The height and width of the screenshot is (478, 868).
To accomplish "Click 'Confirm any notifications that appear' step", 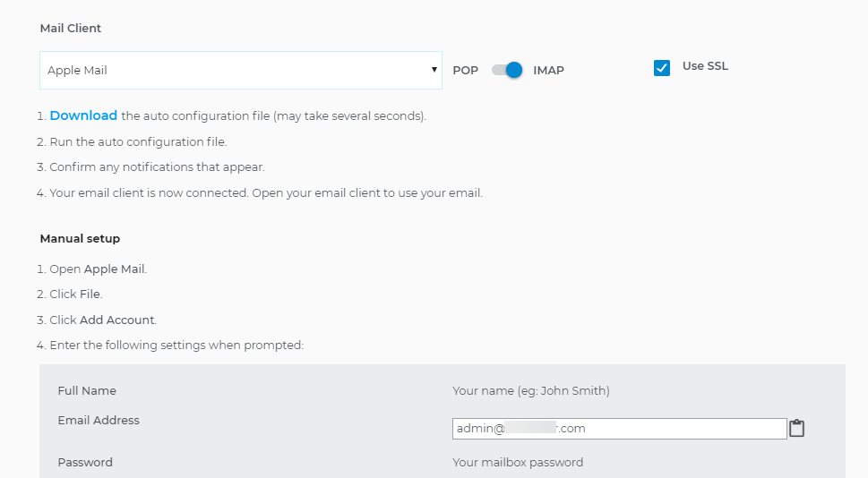I will pos(158,167).
